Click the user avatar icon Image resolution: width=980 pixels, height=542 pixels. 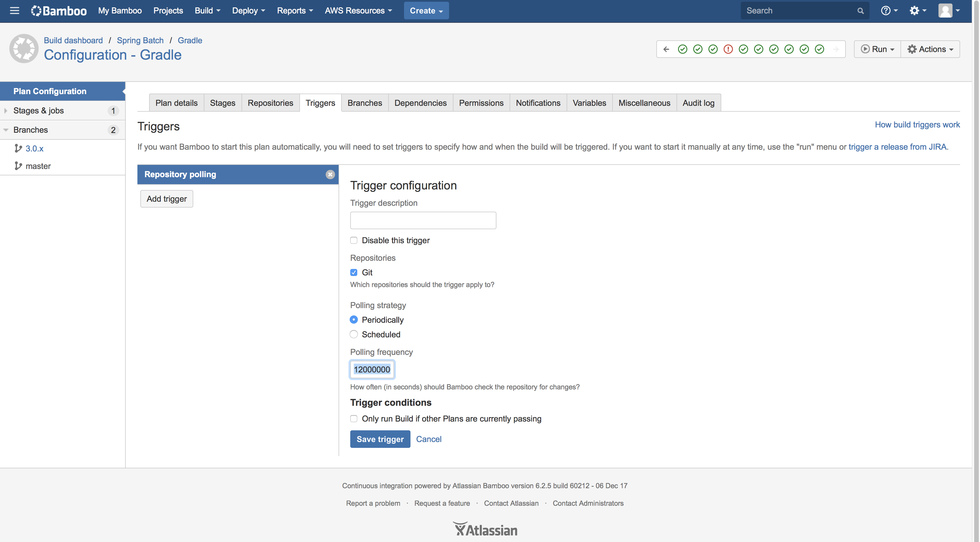[x=946, y=11]
